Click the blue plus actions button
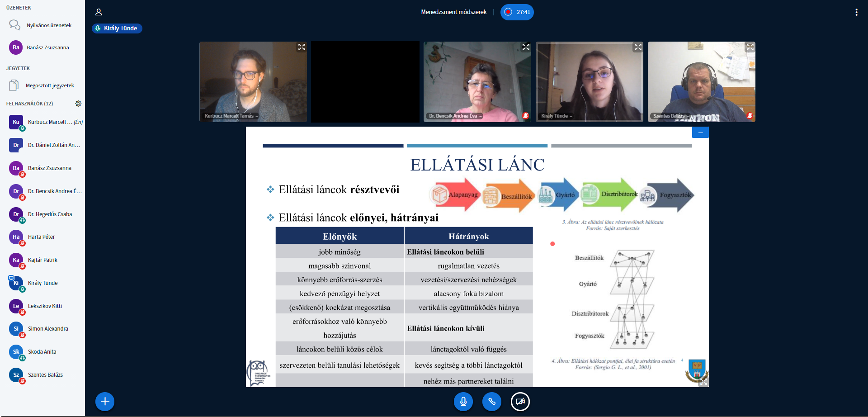This screenshot has width=868, height=417. point(105,401)
